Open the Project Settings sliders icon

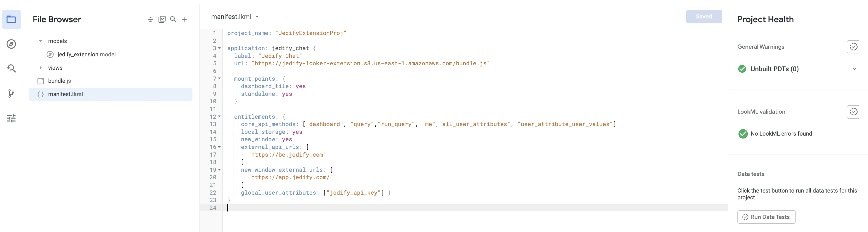(12, 118)
